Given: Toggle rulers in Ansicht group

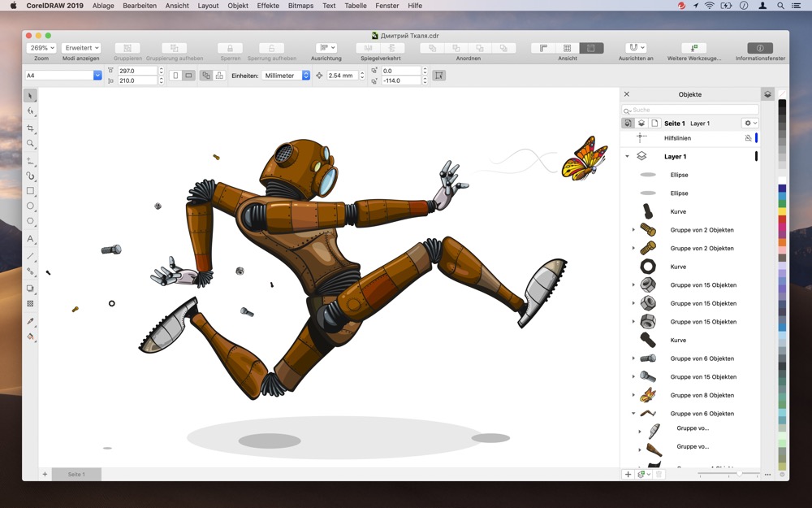Looking at the screenshot, I should point(544,48).
